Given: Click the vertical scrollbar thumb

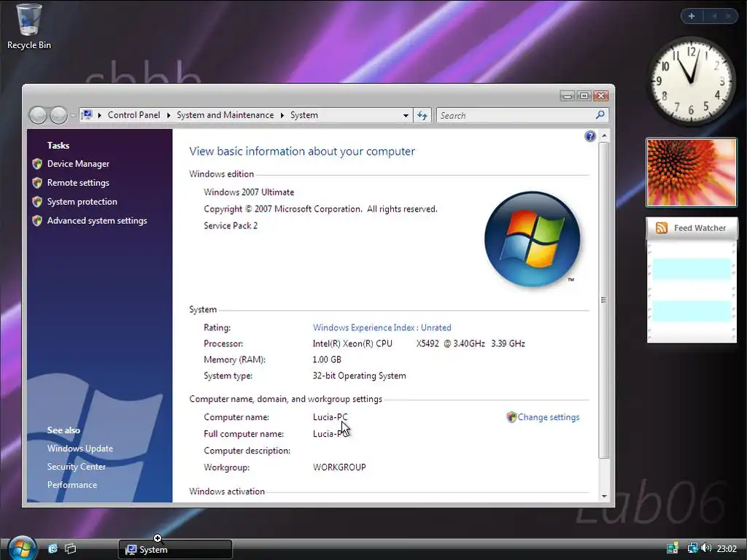Looking at the screenshot, I should (x=603, y=300).
